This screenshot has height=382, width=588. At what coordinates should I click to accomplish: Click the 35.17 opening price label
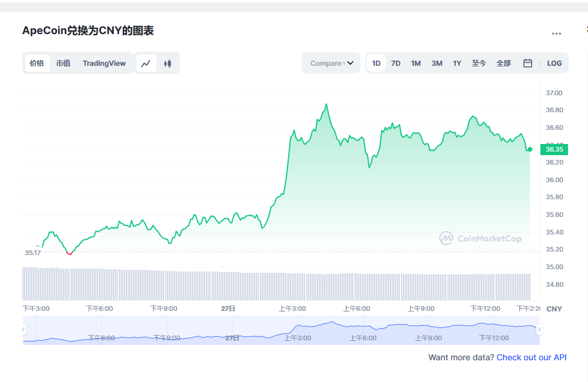(32, 253)
